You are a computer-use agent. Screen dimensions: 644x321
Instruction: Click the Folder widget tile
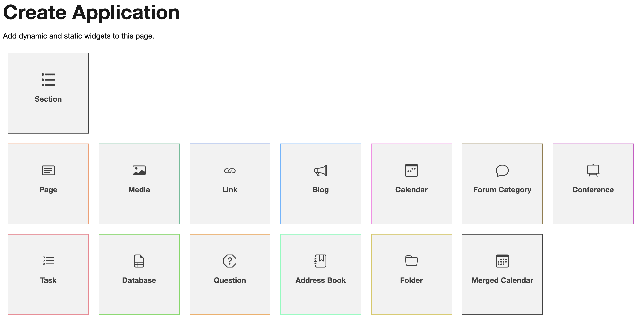[411, 274]
